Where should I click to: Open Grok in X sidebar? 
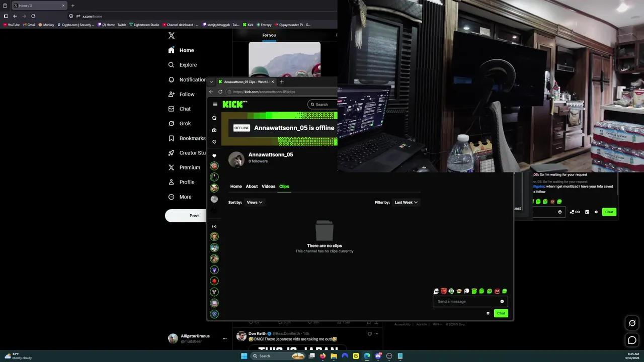coord(179,123)
